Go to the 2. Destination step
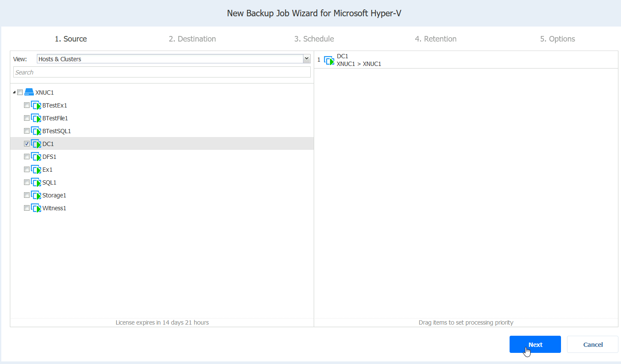621x364 pixels. pos(192,39)
